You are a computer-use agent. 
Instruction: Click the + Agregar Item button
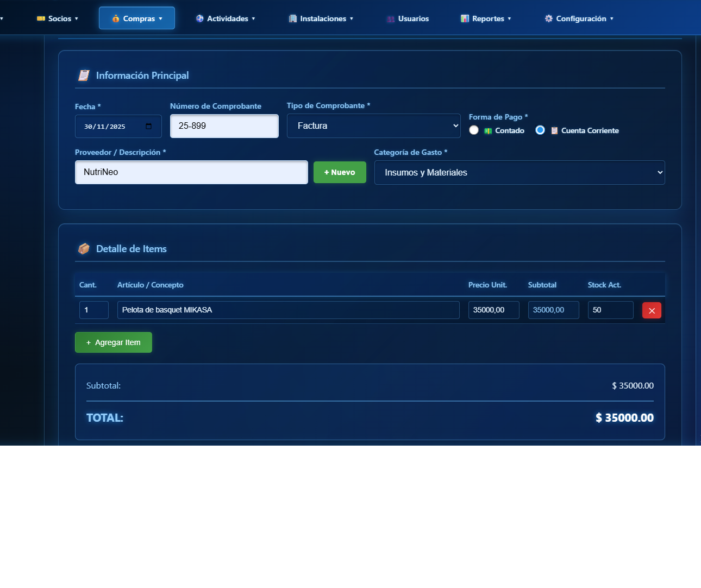(113, 342)
